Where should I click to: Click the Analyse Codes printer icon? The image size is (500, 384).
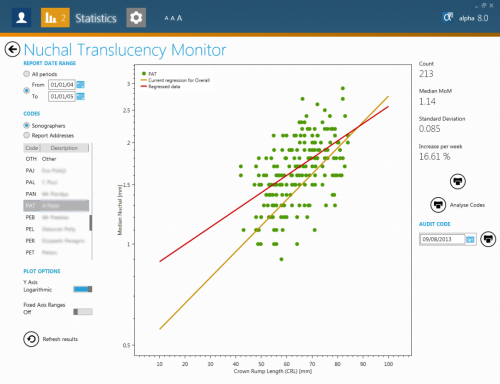(438, 205)
